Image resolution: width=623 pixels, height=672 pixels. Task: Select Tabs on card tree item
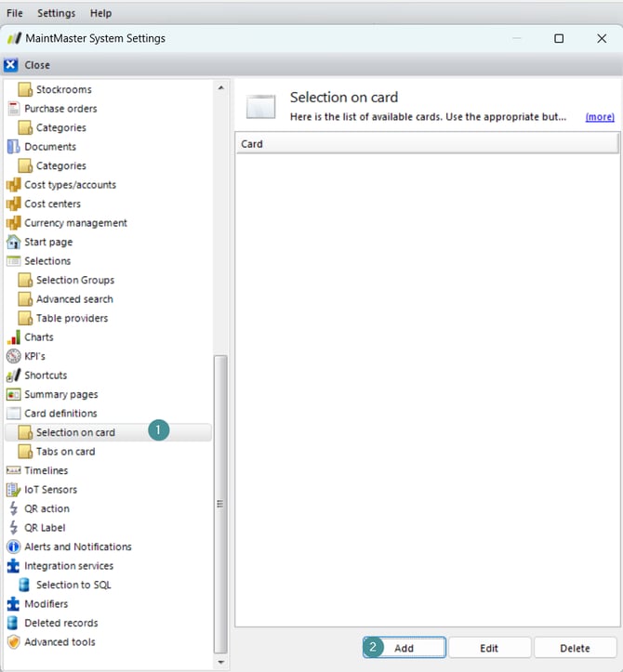click(x=66, y=452)
